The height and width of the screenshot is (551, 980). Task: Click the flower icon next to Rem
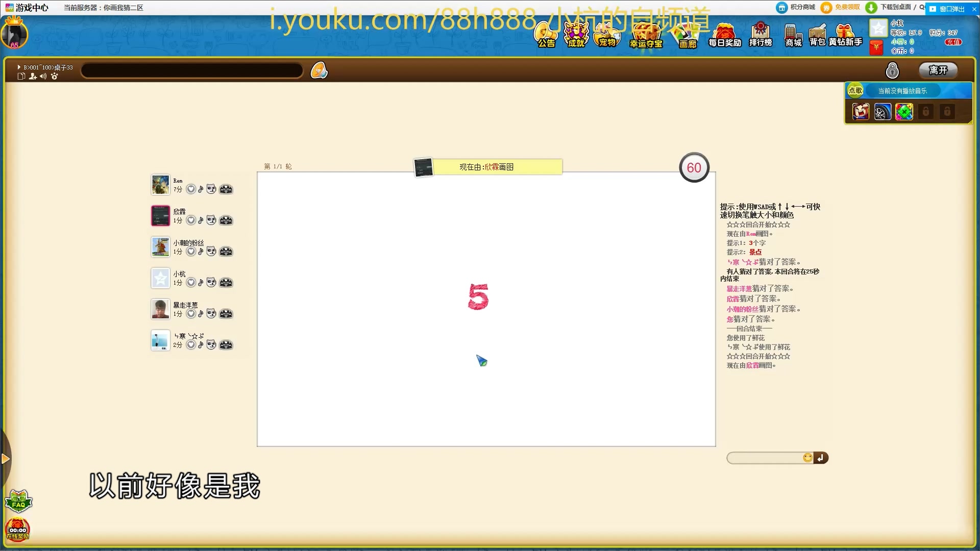pyautogui.click(x=201, y=189)
